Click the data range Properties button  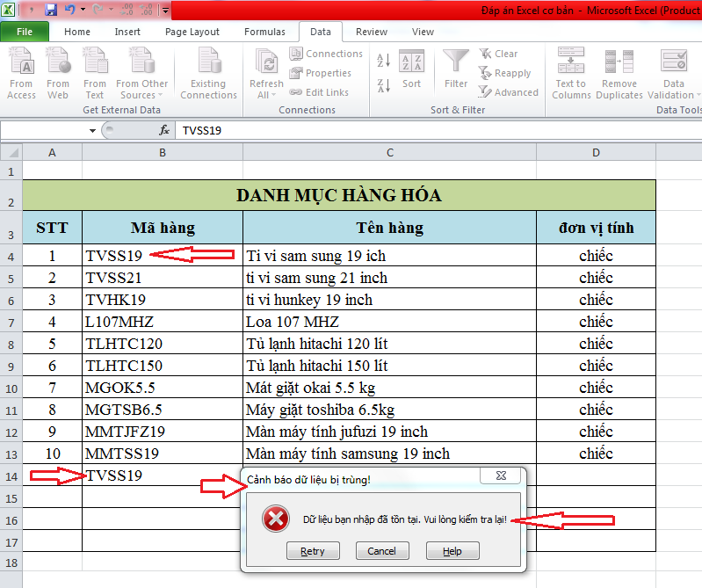320,73
